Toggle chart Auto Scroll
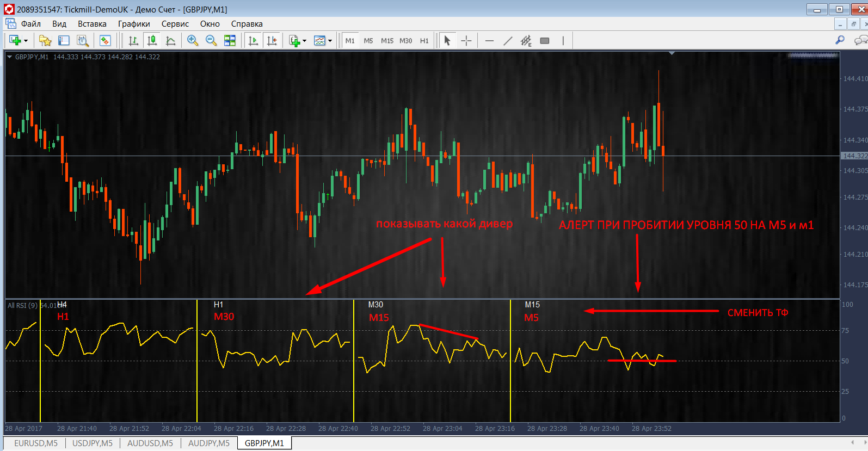The width and height of the screenshot is (868, 451). tap(253, 41)
